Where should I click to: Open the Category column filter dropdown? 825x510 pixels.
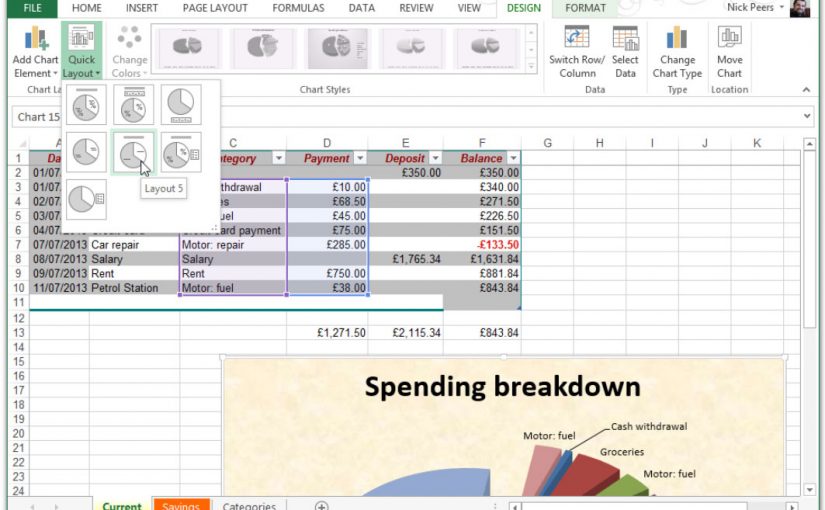click(x=278, y=158)
